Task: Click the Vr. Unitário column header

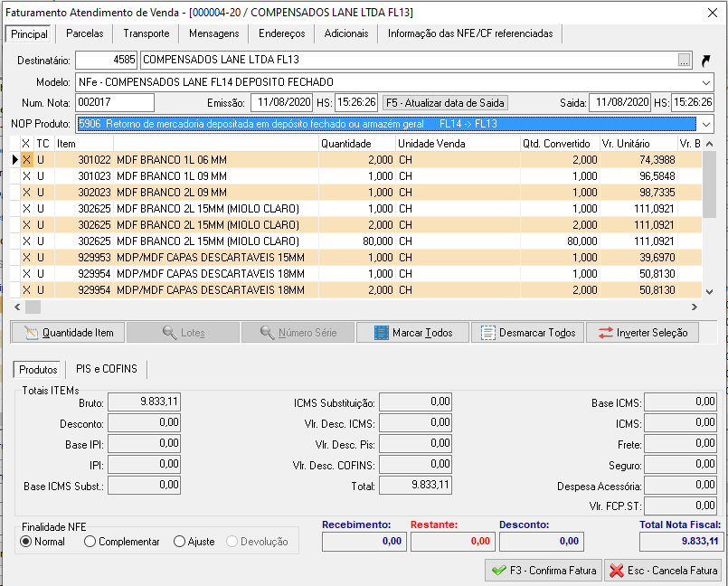Action: click(638, 144)
